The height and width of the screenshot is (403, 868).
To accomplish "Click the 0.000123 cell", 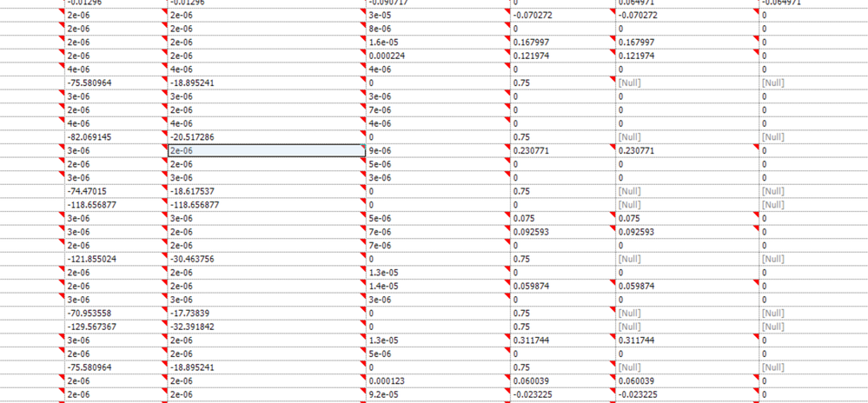I will (x=438, y=381).
